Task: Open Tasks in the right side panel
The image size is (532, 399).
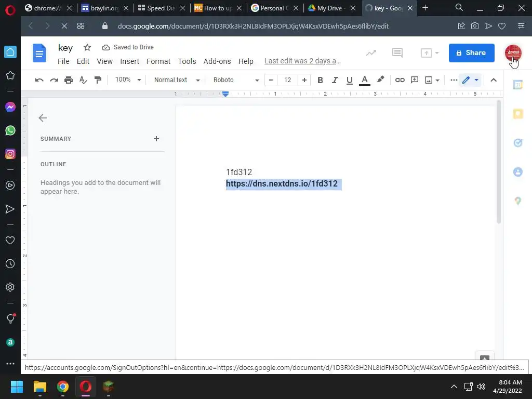Action: pyautogui.click(x=518, y=143)
